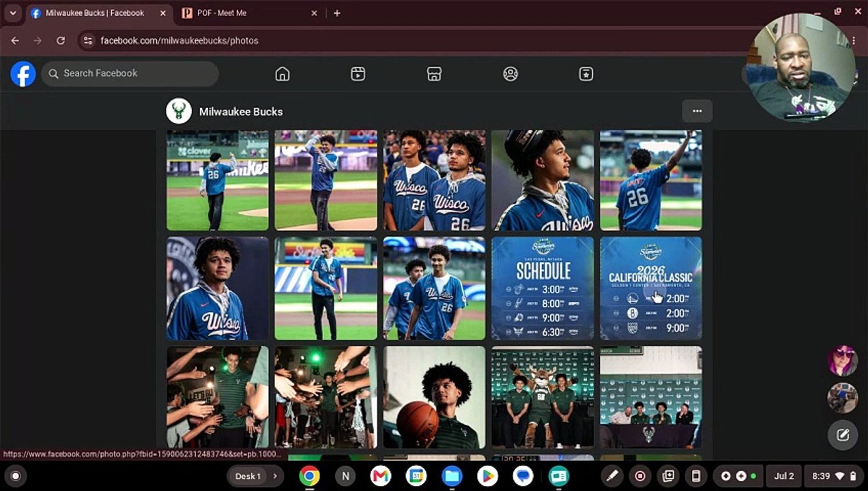Open portrait photo of player holding basketball
868x491 pixels.
pos(434,397)
